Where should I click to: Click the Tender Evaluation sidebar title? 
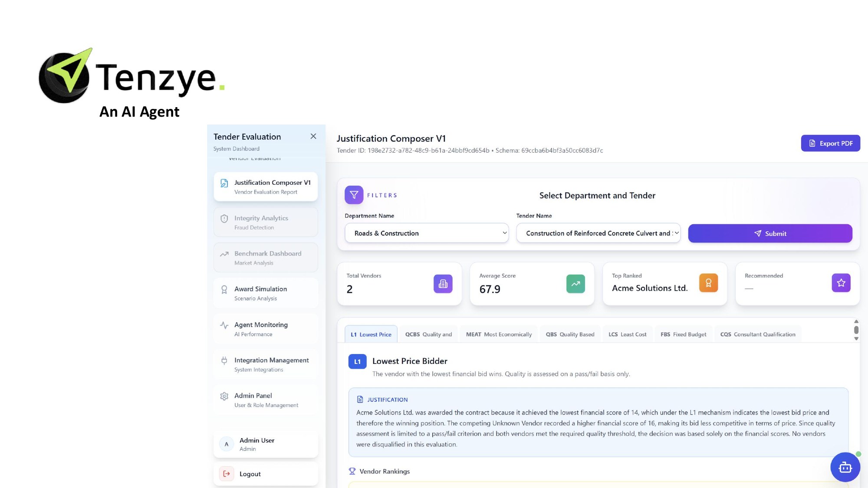[x=247, y=137]
